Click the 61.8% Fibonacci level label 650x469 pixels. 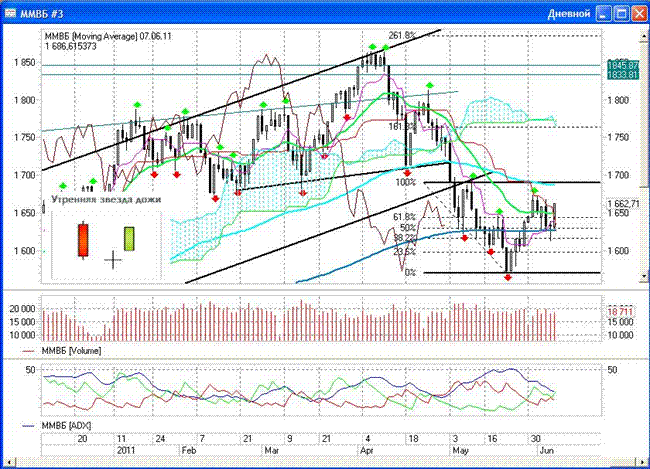click(404, 216)
